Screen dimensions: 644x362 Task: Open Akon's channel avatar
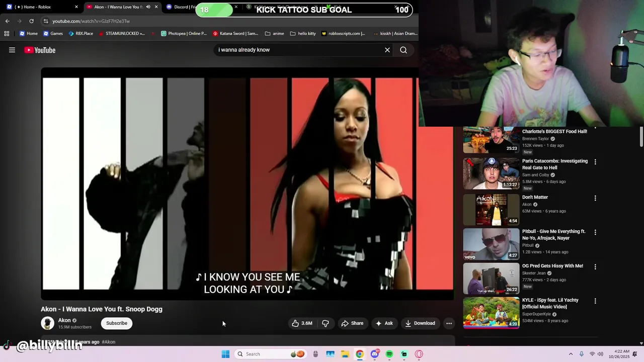coord(47,323)
